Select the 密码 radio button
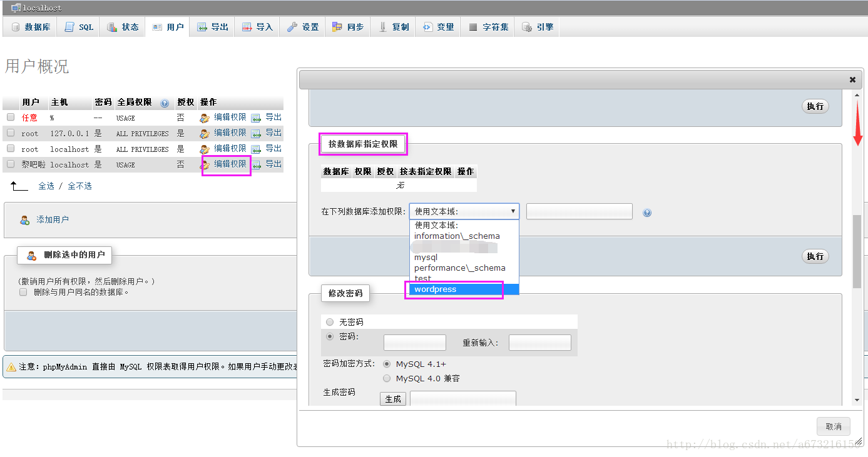This screenshot has height=457, width=868. tap(330, 336)
